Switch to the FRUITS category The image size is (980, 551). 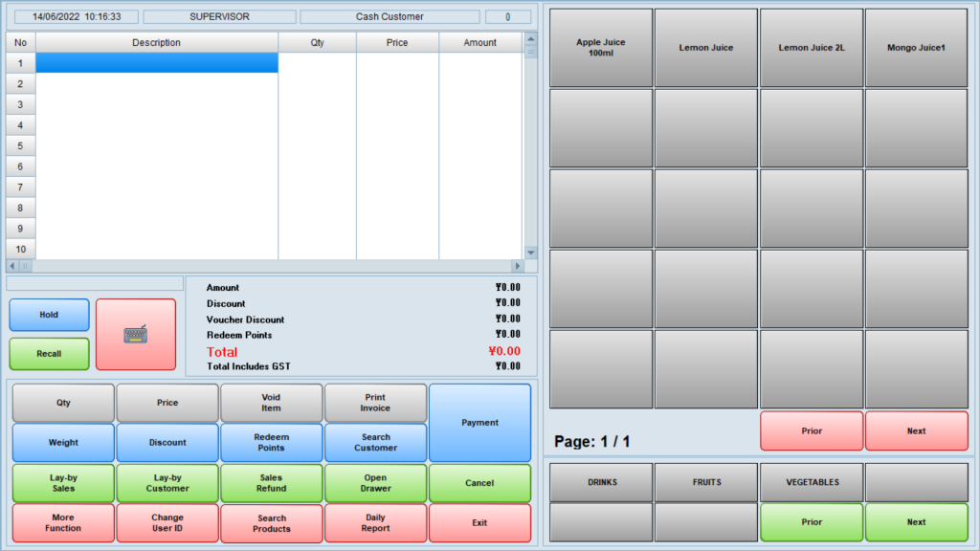pos(706,482)
